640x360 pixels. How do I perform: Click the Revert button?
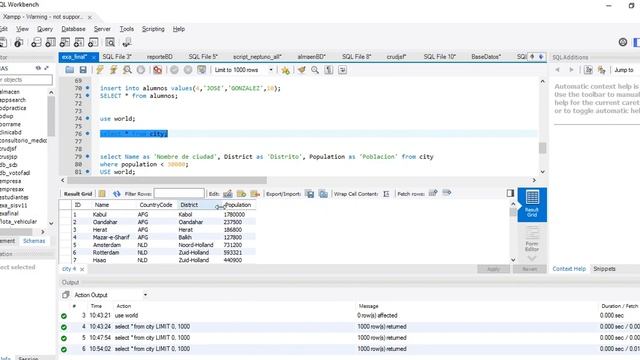pyautogui.click(x=529, y=269)
